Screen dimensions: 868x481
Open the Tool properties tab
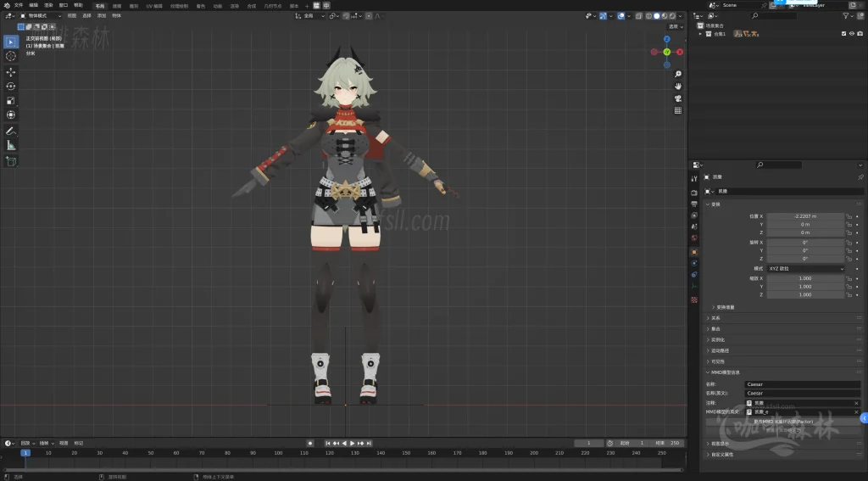pyautogui.click(x=694, y=178)
